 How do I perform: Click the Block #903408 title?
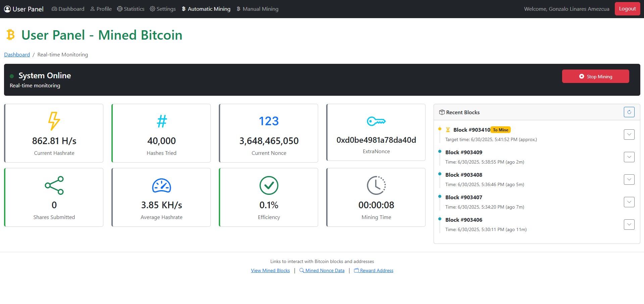coord(464,175)
